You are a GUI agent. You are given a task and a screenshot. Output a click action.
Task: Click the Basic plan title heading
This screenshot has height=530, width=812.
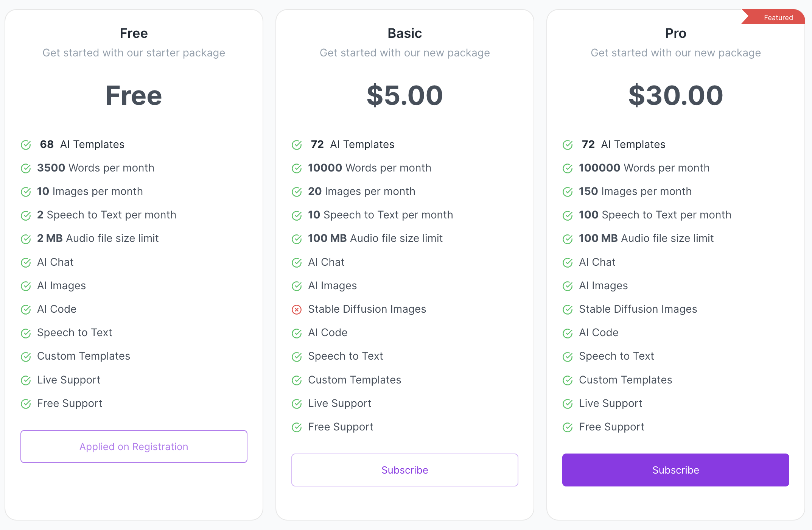point(404,33)
